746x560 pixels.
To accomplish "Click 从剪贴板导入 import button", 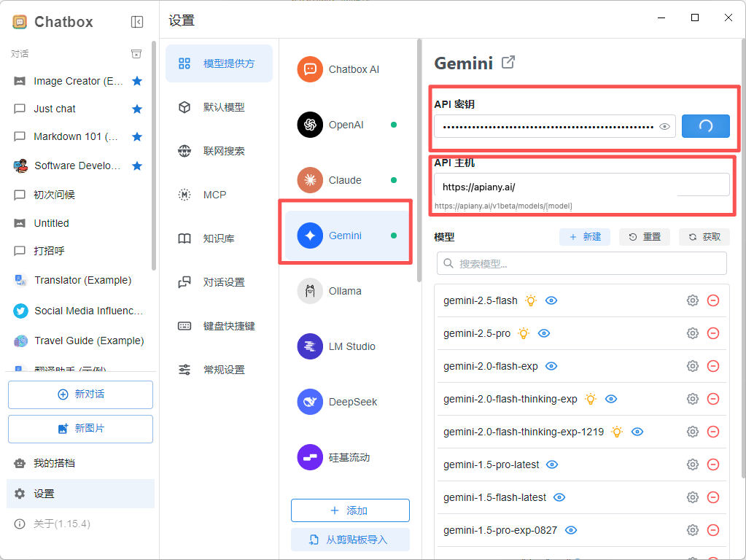I will (x=350, y=540).
